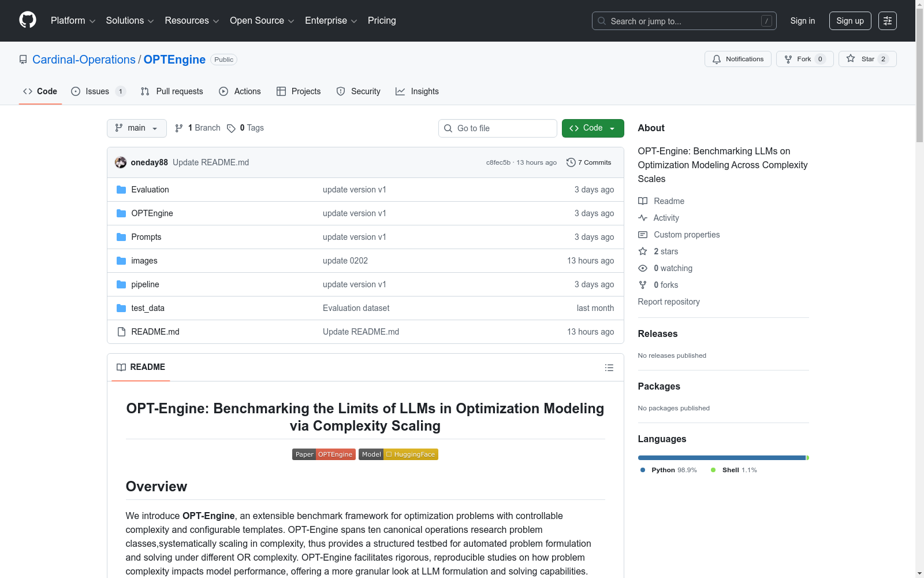The image size is (924, 578).
Task: Click the Paper OPTEngine badge
Action: tap(324, 454)
